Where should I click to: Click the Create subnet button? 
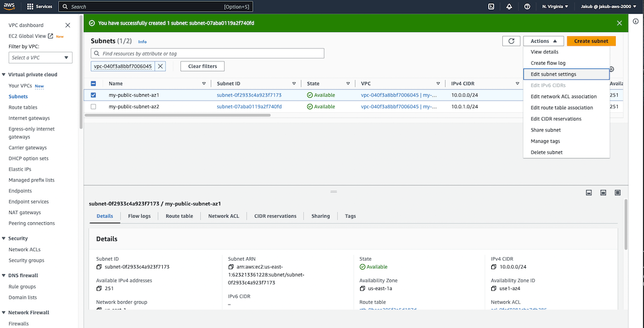tap(591, 41)
